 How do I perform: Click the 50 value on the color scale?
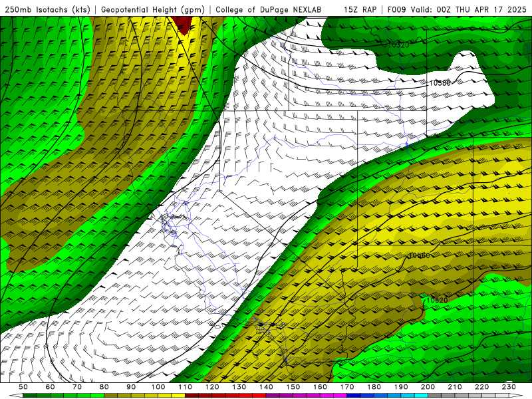[x=23, y=387]
